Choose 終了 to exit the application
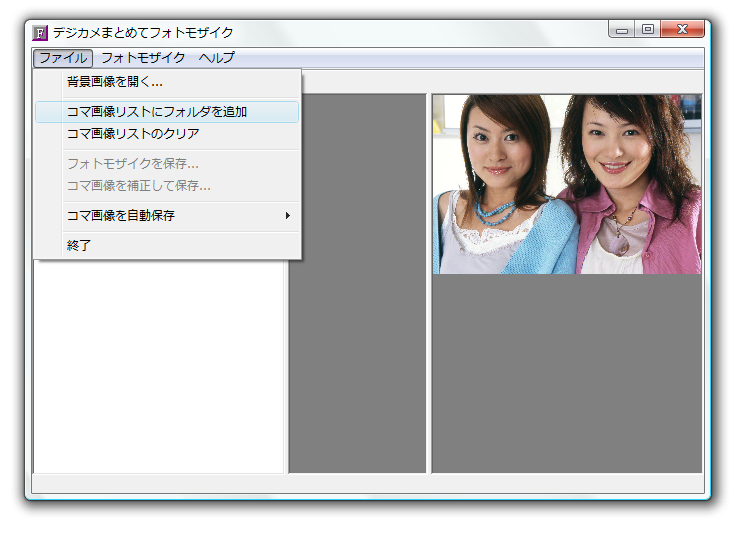The image size is (740, 535). tap(167, 245)
